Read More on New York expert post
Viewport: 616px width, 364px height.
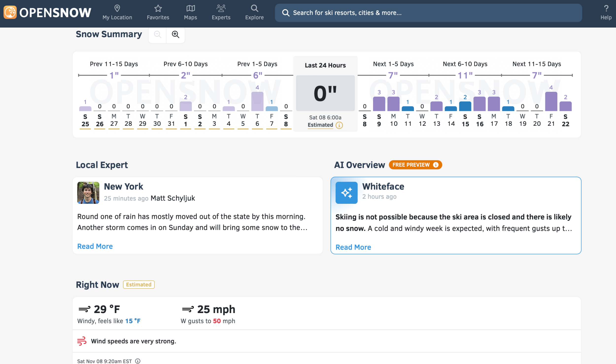click(x=95, y=246)
